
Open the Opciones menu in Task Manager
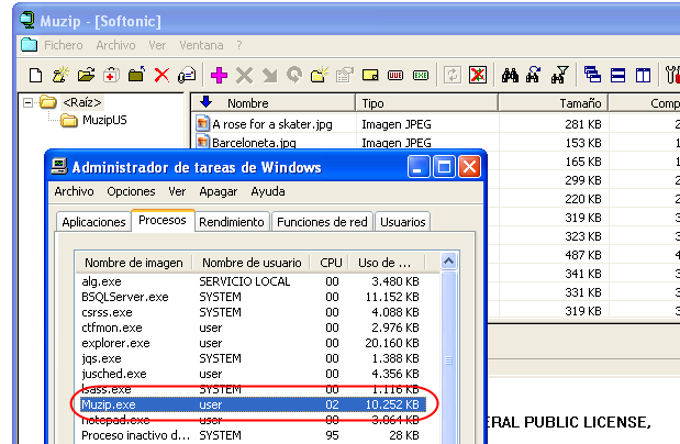pyautogui.click(x=131, y=191)
